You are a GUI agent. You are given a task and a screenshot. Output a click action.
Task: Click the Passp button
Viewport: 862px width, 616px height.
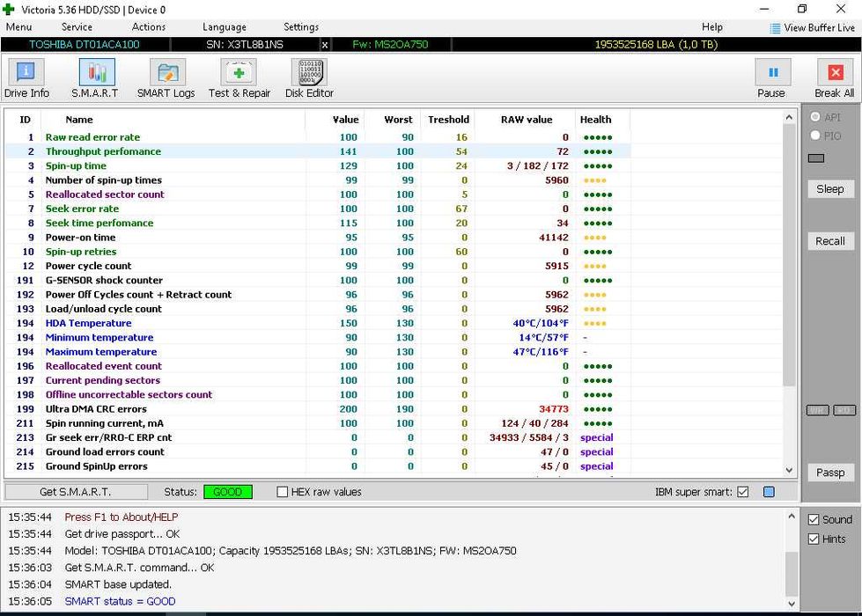click(830, 473)
